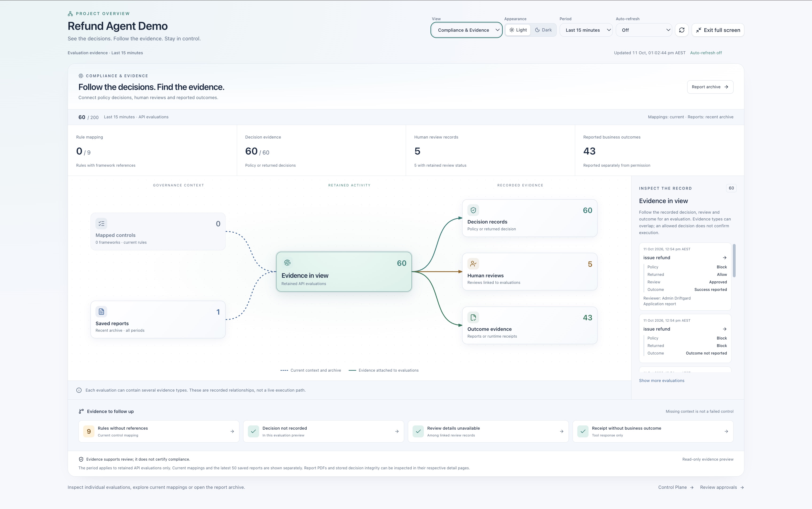Open the second issue refund arrow
Screen dimensions: 812x509
724,329
